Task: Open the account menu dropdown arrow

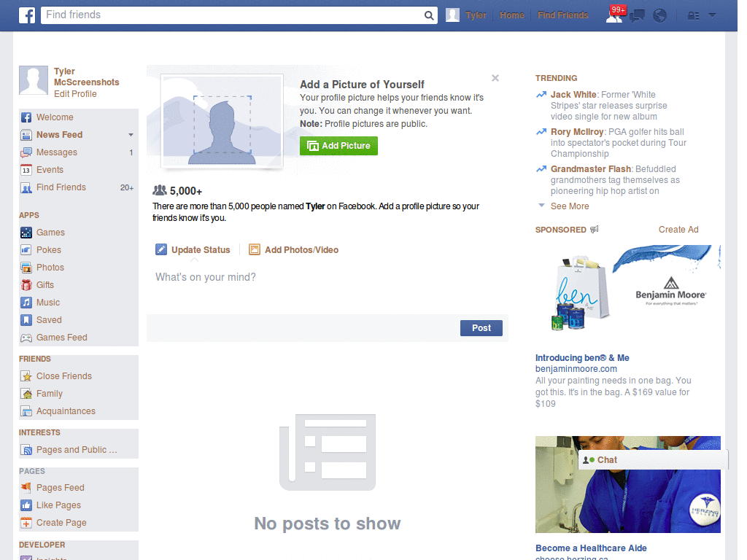Action: 712,15
